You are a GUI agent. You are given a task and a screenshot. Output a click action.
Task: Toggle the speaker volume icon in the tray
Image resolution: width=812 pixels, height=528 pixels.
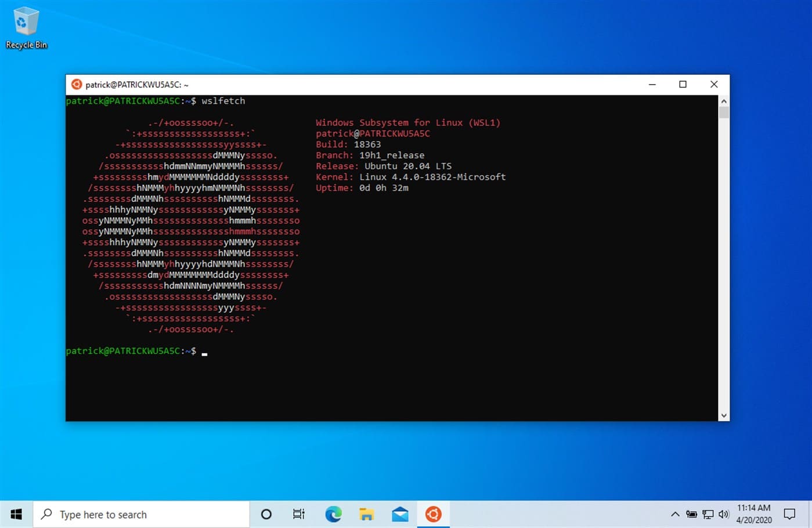[x=724, y=514]
